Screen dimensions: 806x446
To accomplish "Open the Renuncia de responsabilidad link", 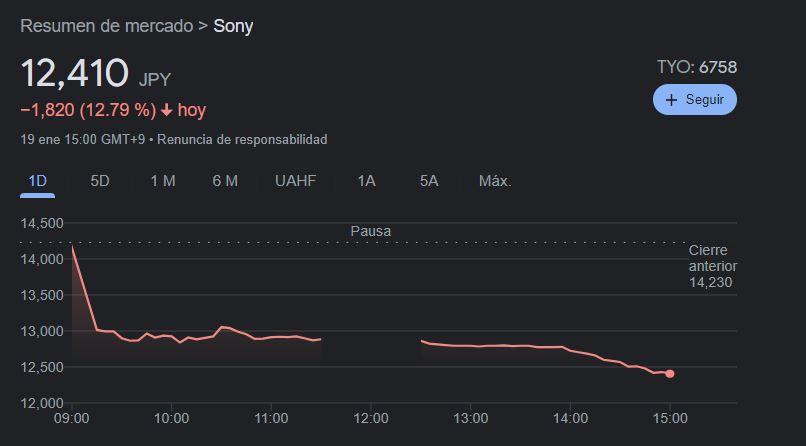I will [x=242, y=140].
